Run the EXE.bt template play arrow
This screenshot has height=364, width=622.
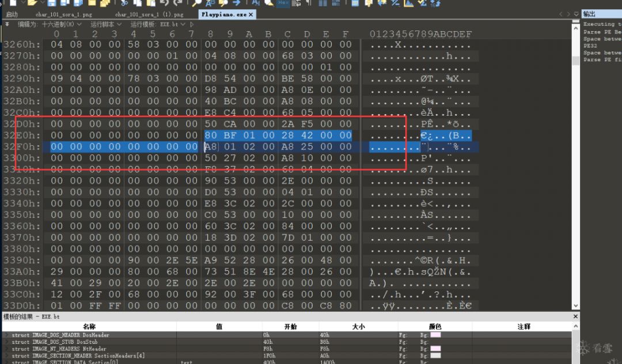pyautogui.click(x=192, y=24)
